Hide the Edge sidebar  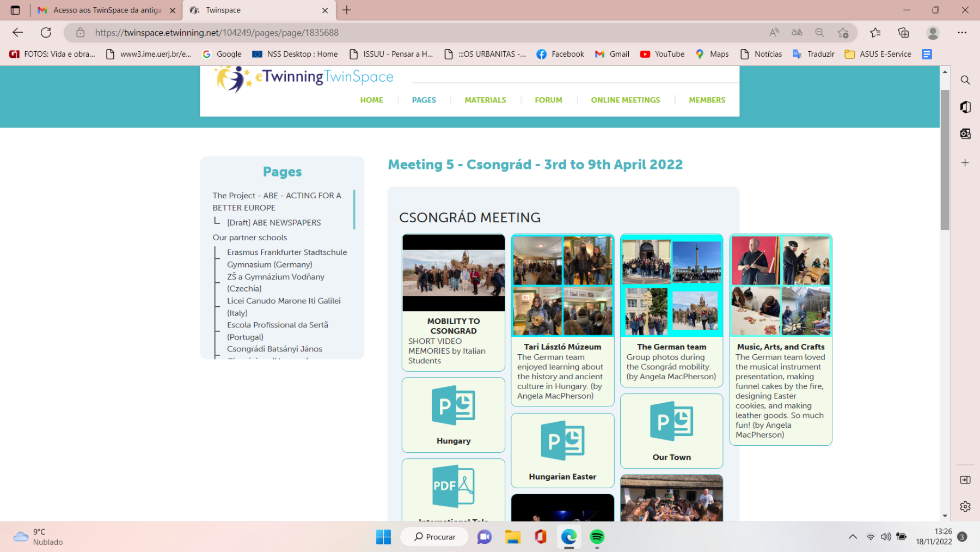(965, 480)
